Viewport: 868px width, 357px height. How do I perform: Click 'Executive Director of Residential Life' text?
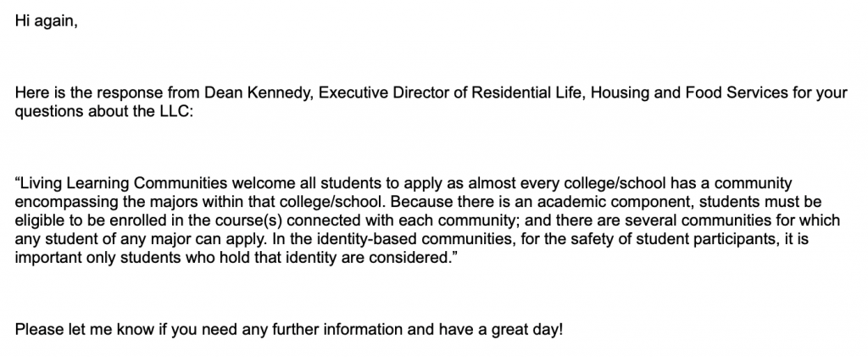point(451,92)
